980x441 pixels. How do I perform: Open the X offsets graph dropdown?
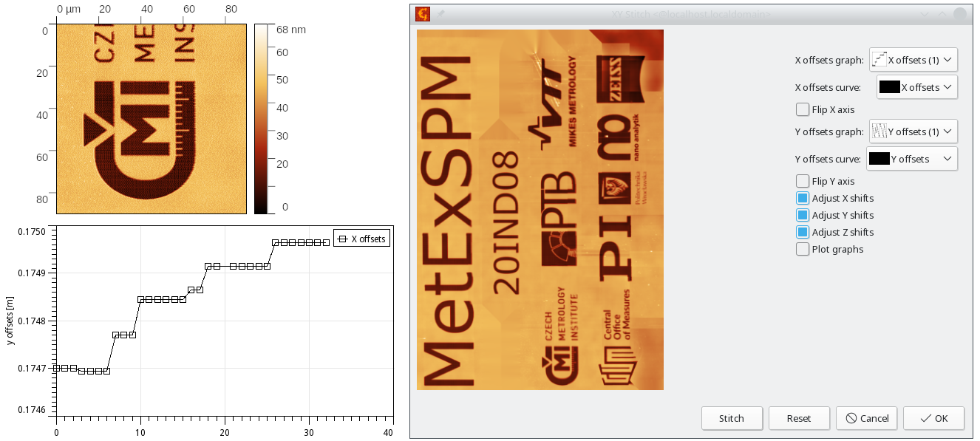(913, 60)
